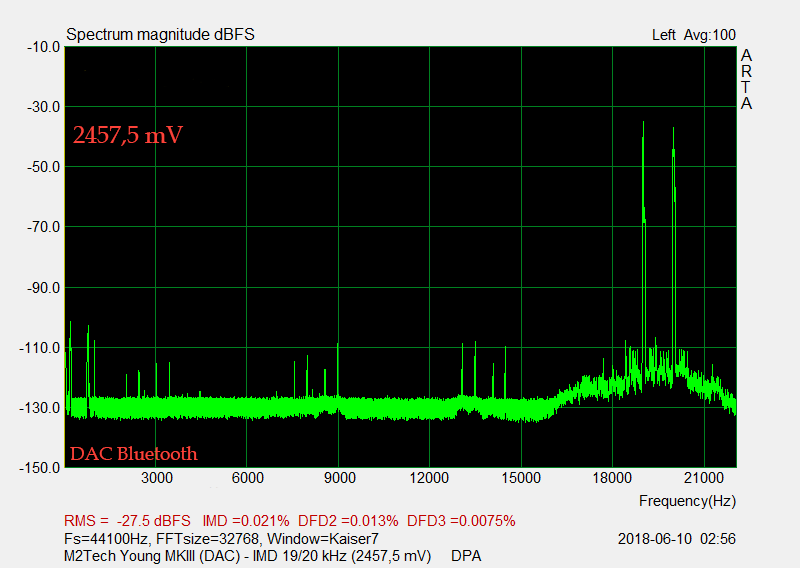Click the 15000 frequency axis label
Image resolution: width=800 pixels, height=568 pixels.
(x=521, y=478)
